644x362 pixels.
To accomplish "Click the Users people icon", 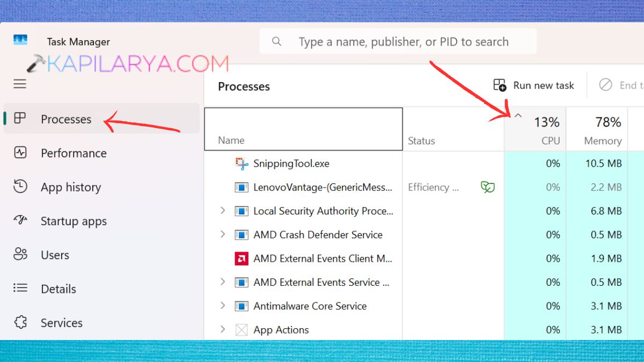I will [20, 254].
